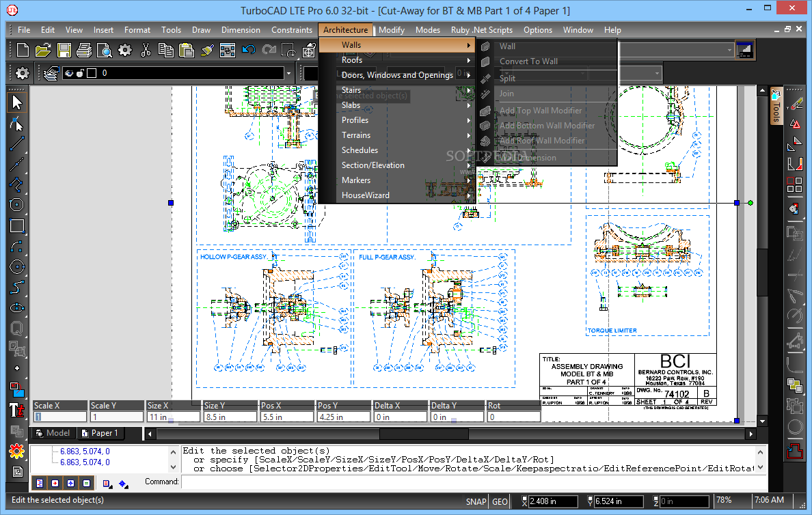Undo the last action with blue arrow
The width and height of the screenshot is (812, 515).
[x=249, y=51]
